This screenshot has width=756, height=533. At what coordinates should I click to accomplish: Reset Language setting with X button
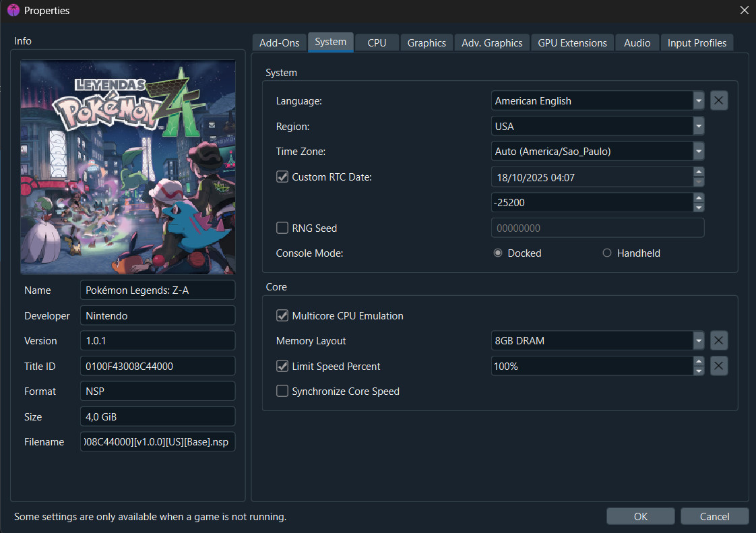[719, 101]
